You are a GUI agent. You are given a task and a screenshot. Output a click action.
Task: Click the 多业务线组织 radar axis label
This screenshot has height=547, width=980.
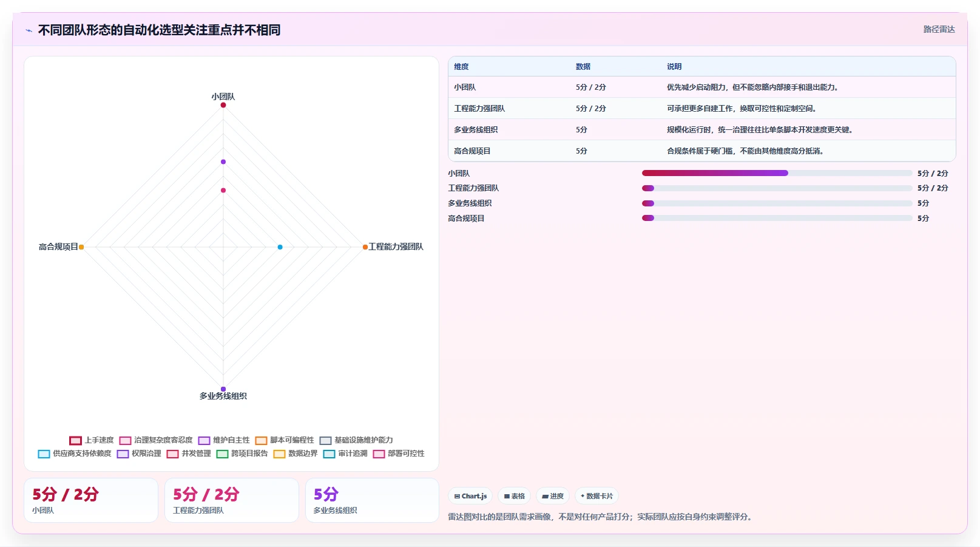223,396
